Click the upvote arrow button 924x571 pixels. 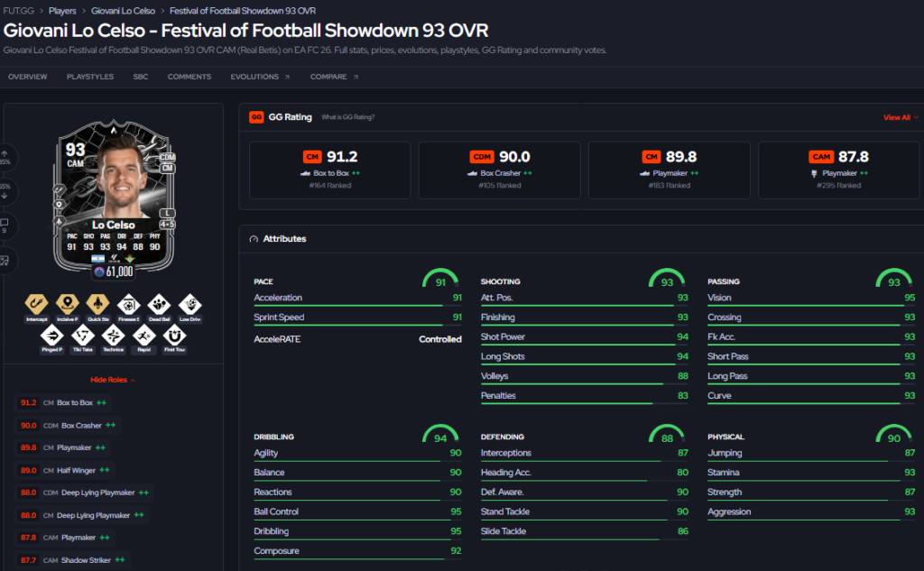pos(5,157)
